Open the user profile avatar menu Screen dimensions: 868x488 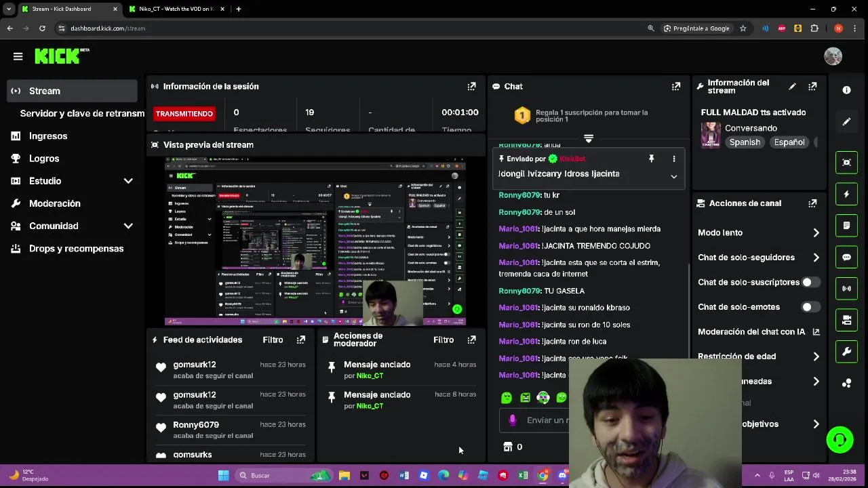833,56
